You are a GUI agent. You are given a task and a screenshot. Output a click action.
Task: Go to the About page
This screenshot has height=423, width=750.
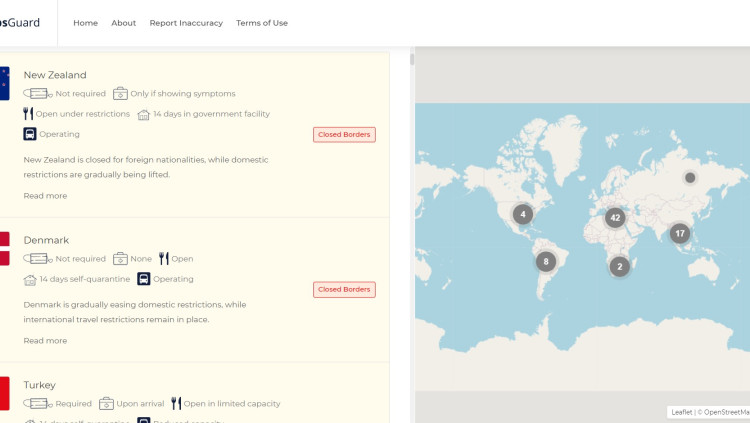coord(124,23)
